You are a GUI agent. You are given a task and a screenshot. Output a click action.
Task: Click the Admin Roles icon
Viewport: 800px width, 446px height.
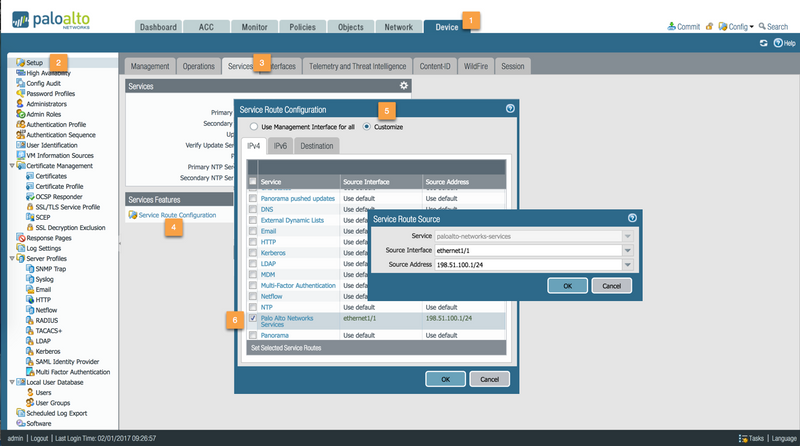click(x=20, y=114)
